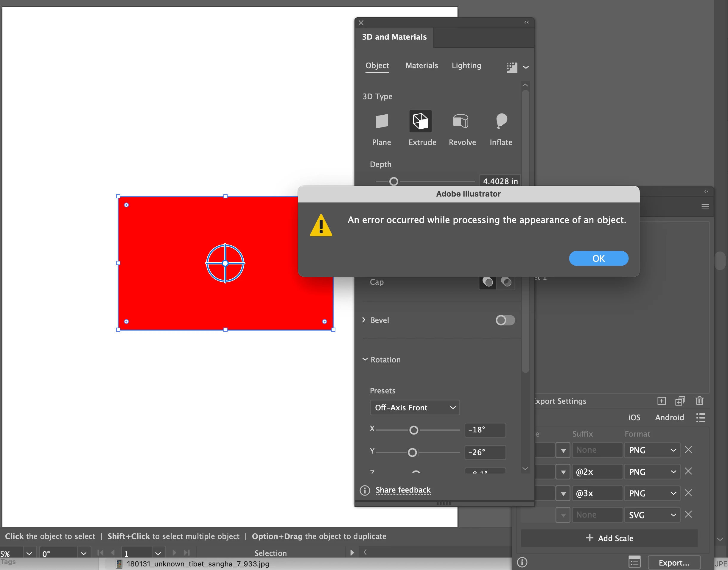Open the Share feedback link
728x570 pixels.
click(403, 490)
